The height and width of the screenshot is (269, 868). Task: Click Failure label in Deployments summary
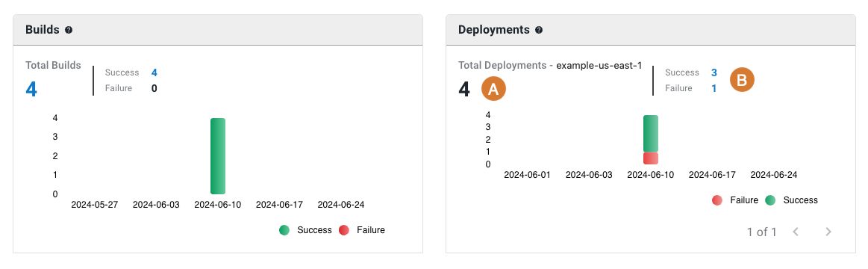(x=678, y=88)
